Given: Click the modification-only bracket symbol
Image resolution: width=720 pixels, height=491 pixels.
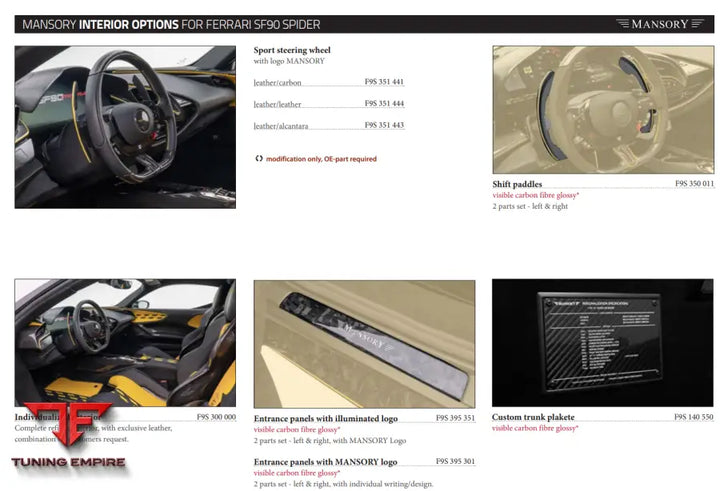Looking at the screenshot, I should (x=259, y=158).
